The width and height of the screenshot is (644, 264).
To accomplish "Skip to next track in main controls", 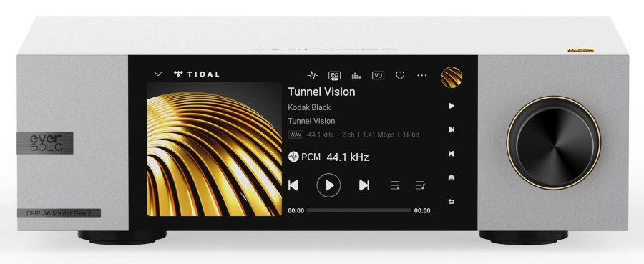I will point(364,185).
